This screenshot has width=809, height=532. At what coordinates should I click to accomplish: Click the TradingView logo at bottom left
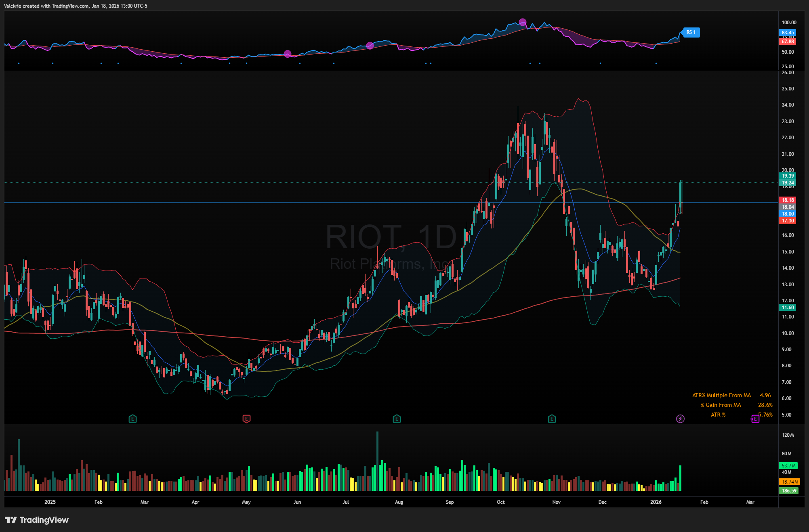tap(37, 520)
